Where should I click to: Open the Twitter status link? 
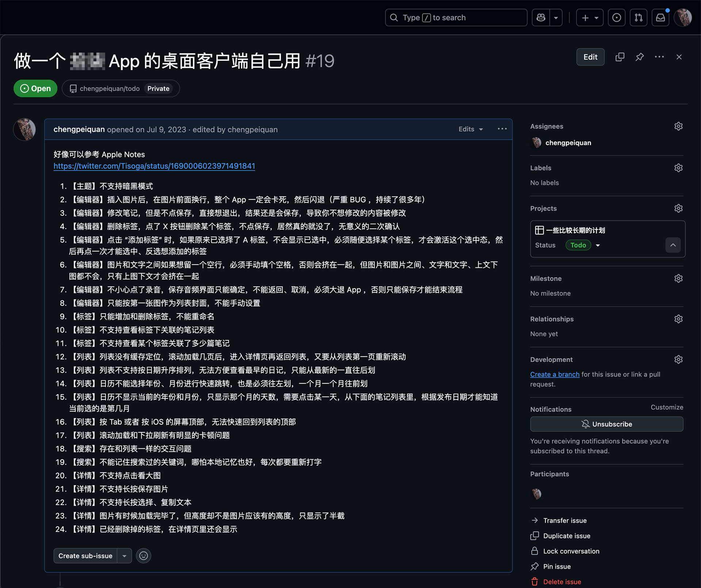tap(154, 166)
